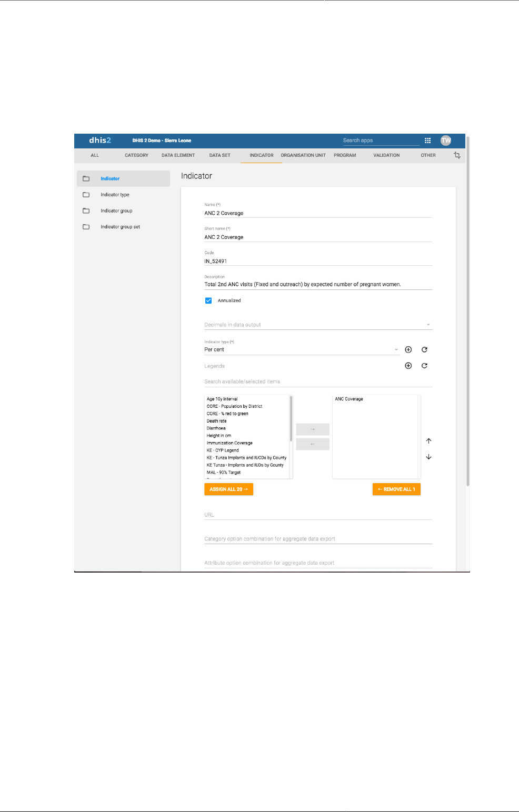
Task: Add new legend with plus icon
Action: pos(408,366)
